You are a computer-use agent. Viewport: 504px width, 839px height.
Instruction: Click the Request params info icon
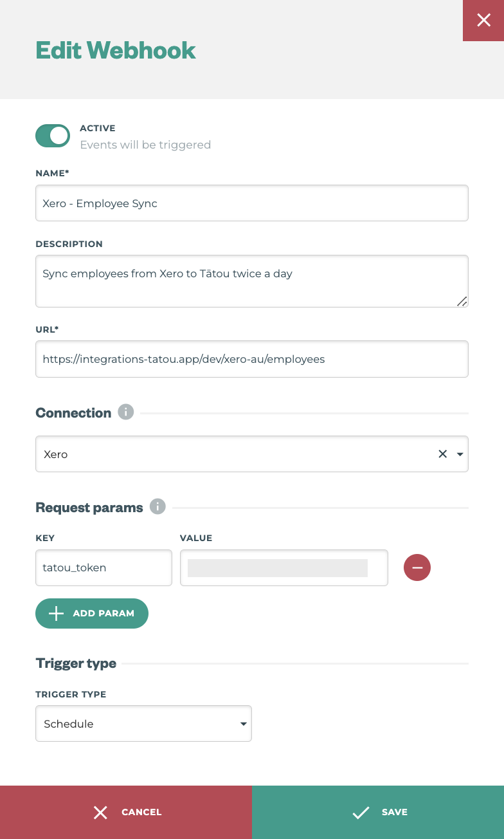click(x=157, y=506)
